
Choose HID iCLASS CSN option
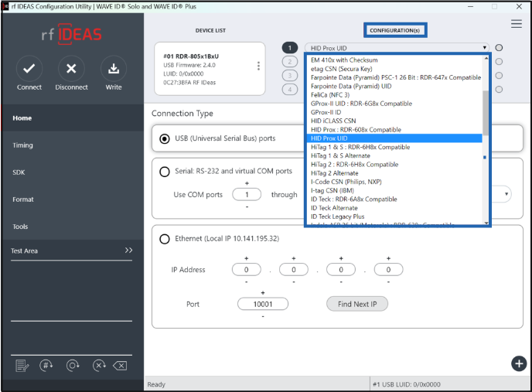(x=333, y=121)
